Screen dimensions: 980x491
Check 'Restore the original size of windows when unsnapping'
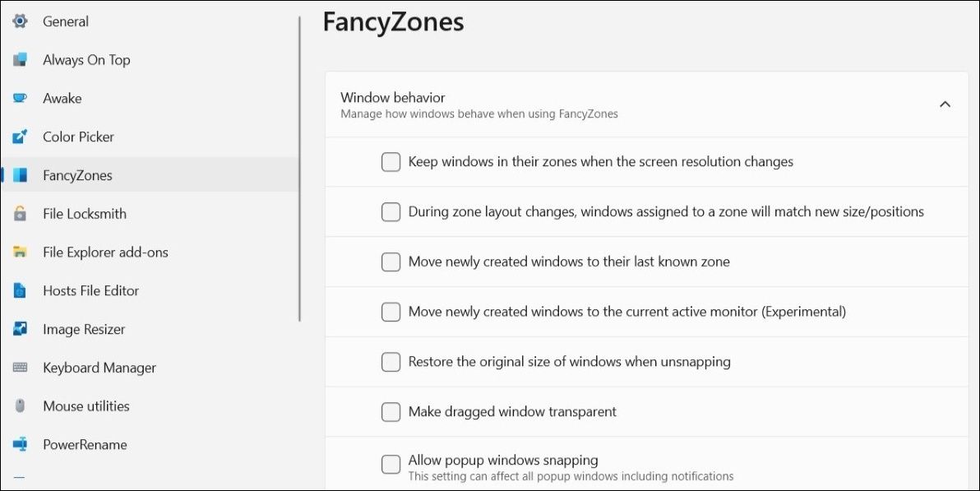click(391, 361)
